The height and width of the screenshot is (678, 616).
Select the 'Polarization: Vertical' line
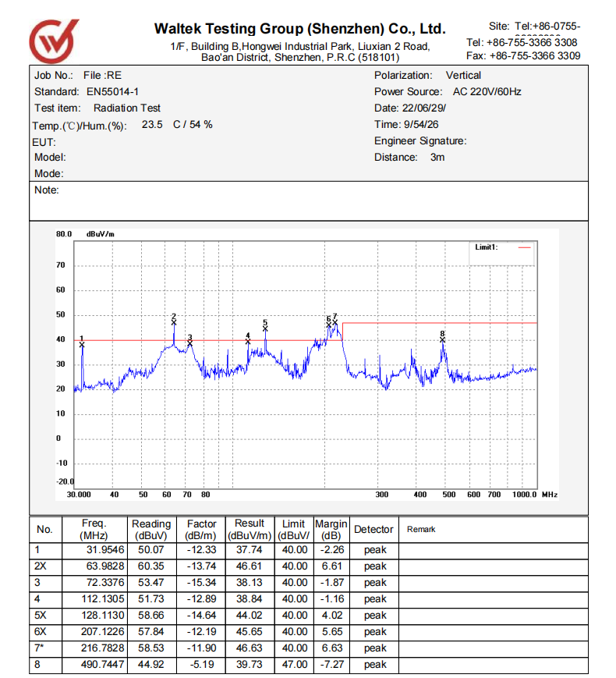427,75
